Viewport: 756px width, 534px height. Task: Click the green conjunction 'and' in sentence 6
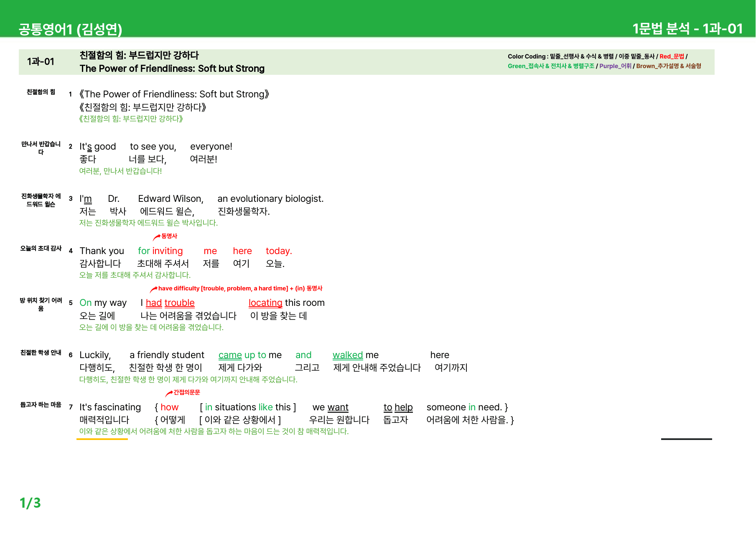(x=303, y=355)
